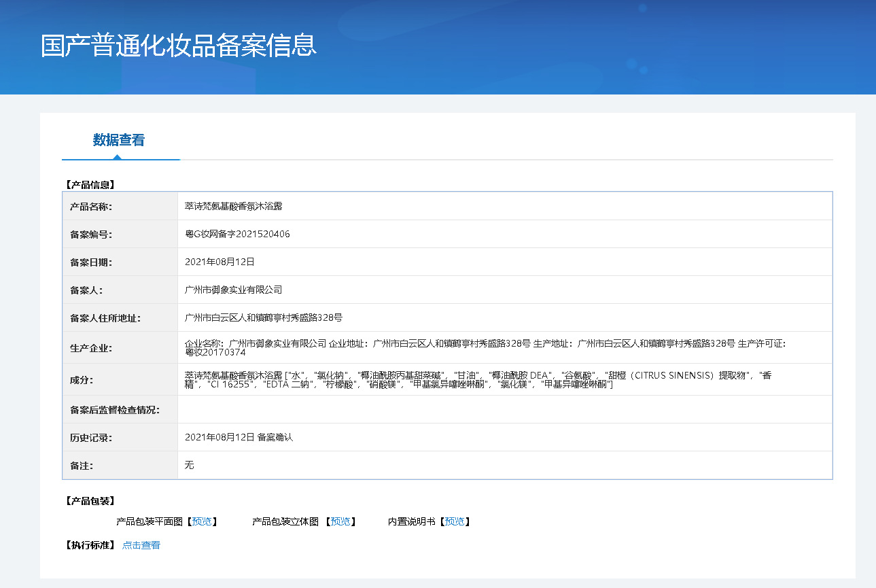Click the filer name 广州市御象实业有限公司
This screenshot has height=588, width=876.
coord(233,290)
